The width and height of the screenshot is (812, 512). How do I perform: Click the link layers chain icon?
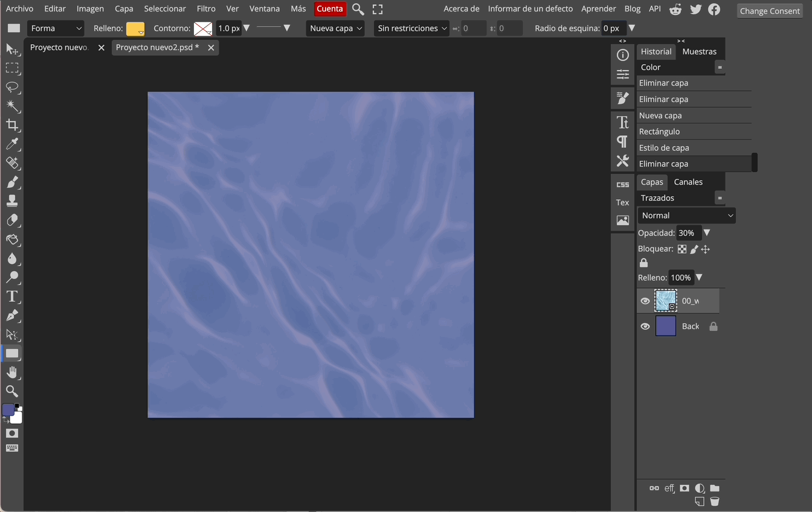(654, 488)
